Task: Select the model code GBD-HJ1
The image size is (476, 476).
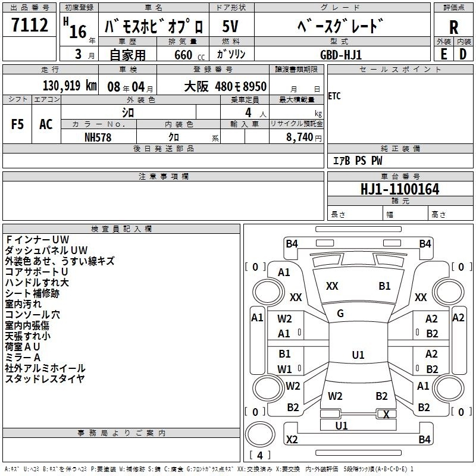Action: (x=341, y=54)
